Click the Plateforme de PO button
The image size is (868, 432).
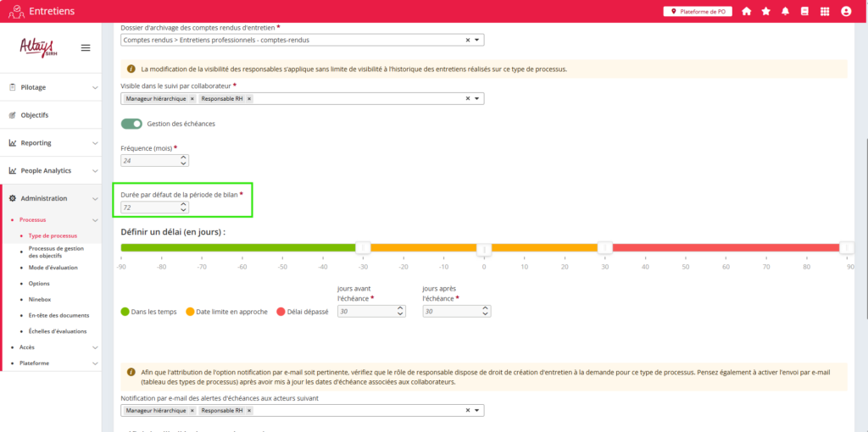(697, 12)
